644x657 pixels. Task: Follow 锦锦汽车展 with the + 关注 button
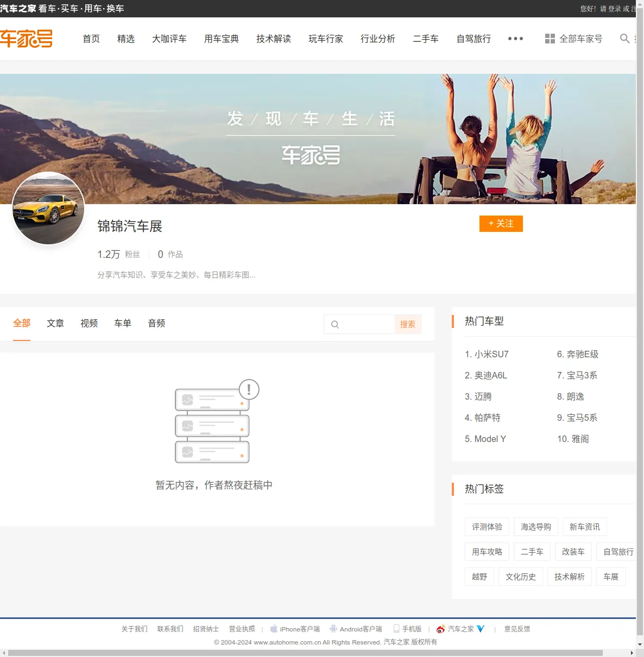coord(501,224)
